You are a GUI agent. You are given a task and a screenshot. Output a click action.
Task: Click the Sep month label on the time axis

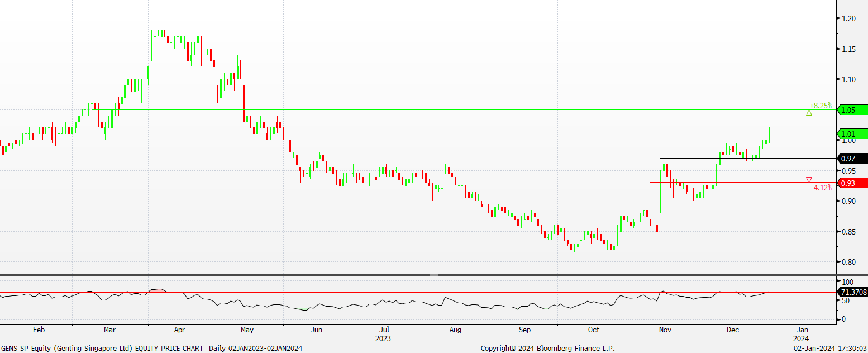pyautogui.click(x=524, y=330)
